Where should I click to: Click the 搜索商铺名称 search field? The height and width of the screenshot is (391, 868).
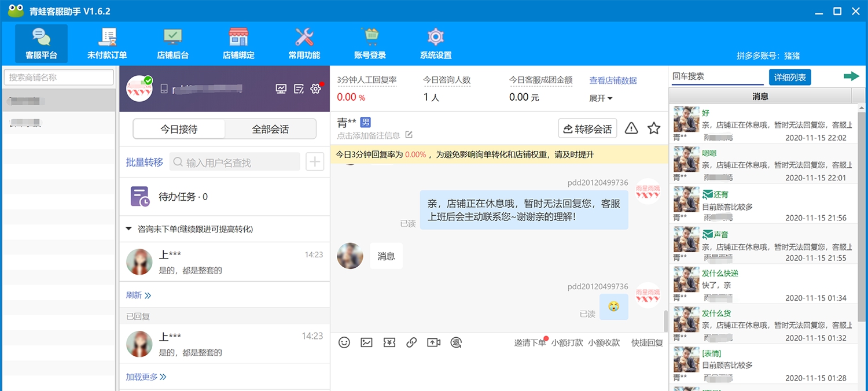pyautogui.click(x=58, y=77)
